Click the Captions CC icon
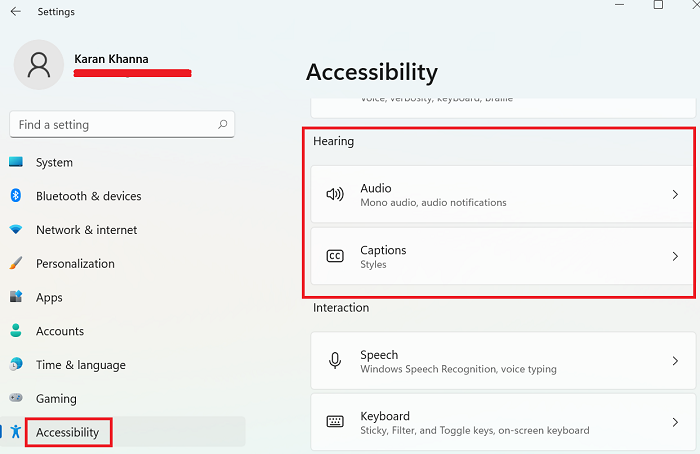This screenshot has height=454, width=700. coord(335,256)
